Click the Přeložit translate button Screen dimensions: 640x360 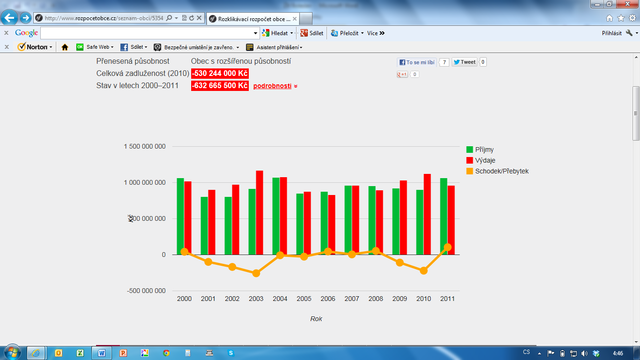pos(345,33)
